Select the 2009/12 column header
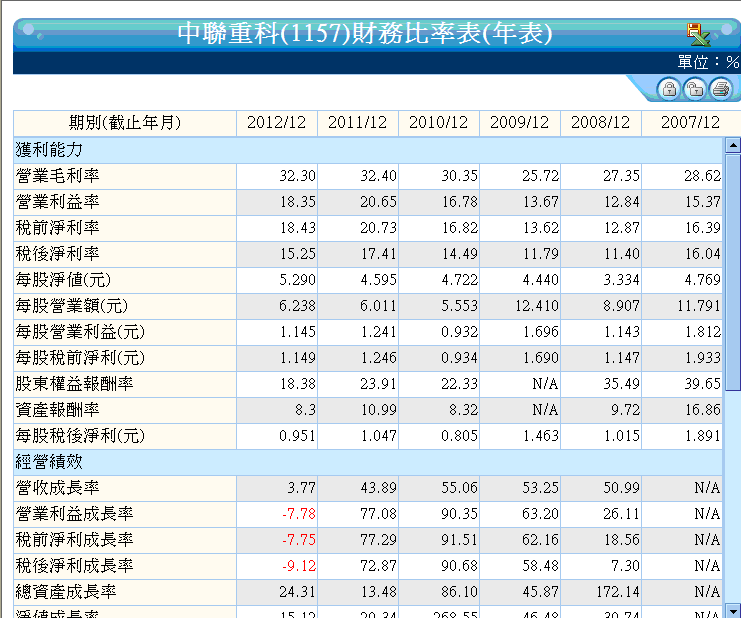Viewport: 741px width, 618px height. pyautogui.click(x=519, y=123)
